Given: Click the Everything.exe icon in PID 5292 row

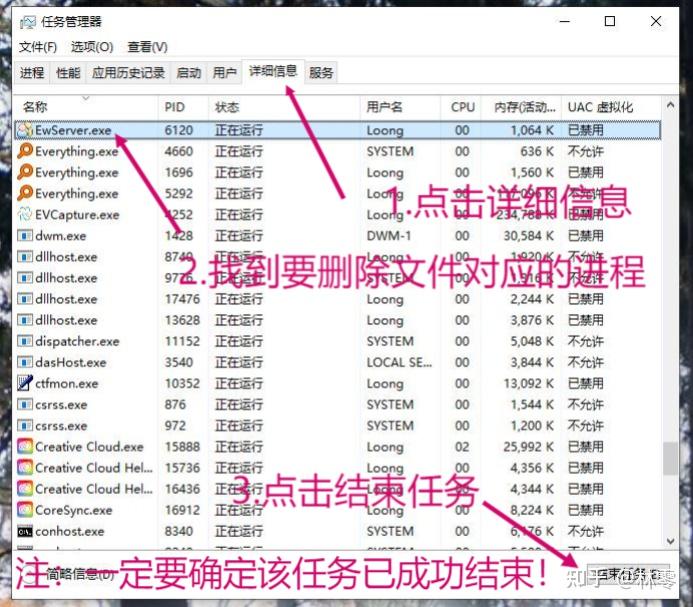Looking at the screenshot, I should pyautogui.click(x=25, y=193).
